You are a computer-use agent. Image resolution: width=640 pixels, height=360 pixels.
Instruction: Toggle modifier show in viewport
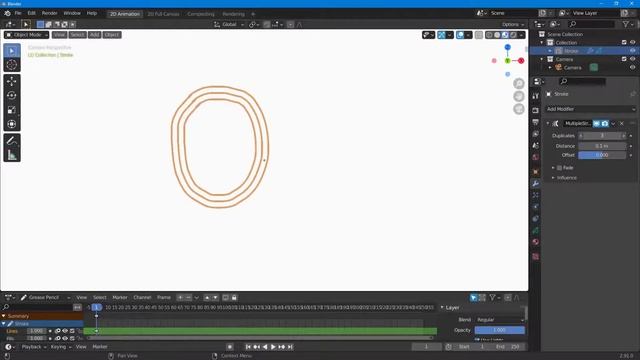(597, 123)
